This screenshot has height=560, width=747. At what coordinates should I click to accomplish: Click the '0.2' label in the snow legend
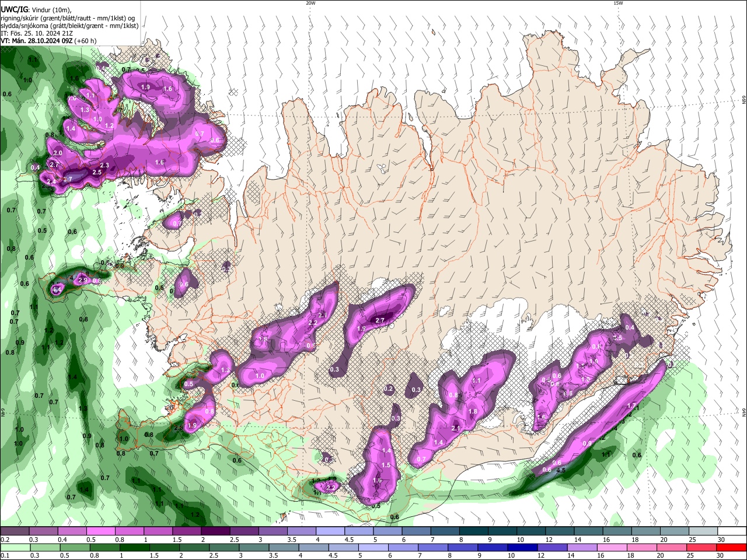(4, 540)
